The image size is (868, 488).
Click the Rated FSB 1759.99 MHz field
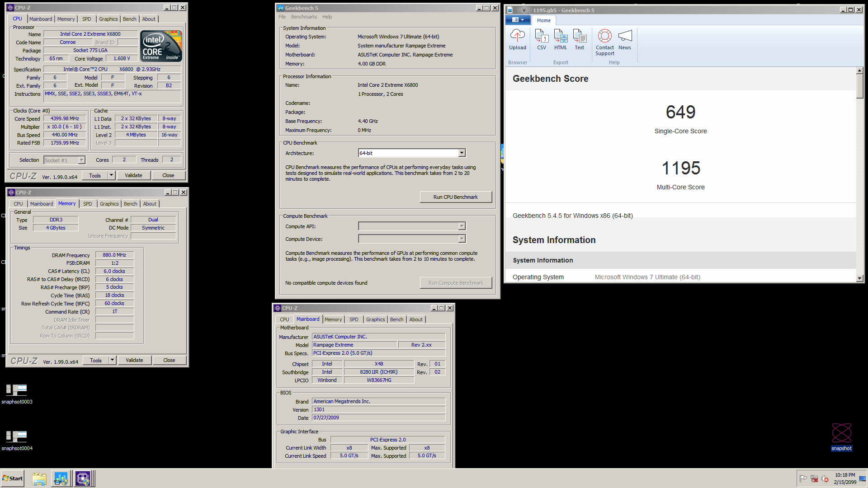pyautogui.click(x=65, y=143)
